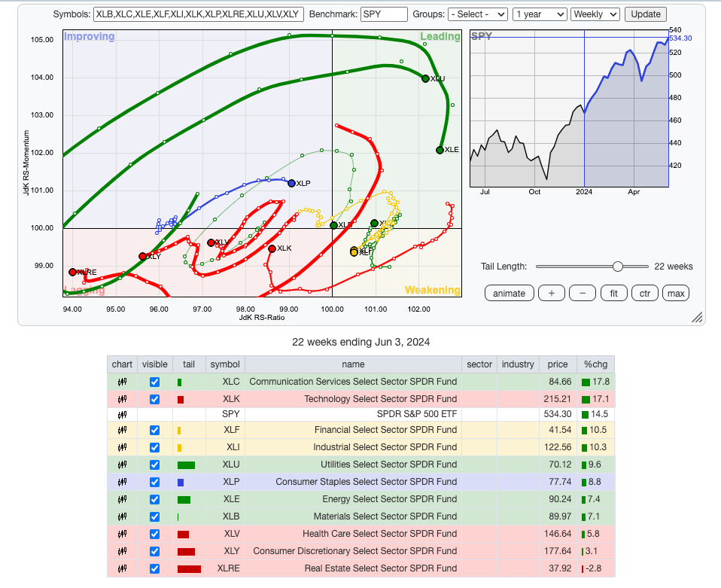Focus the Benchmark SPY input field
This screenshot has width=721, height=588.
[x=384, y=14]
